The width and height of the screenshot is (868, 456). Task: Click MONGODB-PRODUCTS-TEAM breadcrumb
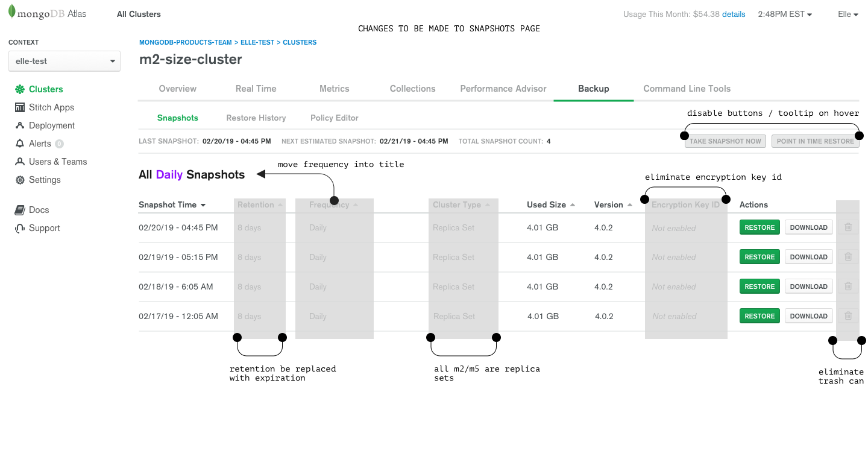point(186,43)
